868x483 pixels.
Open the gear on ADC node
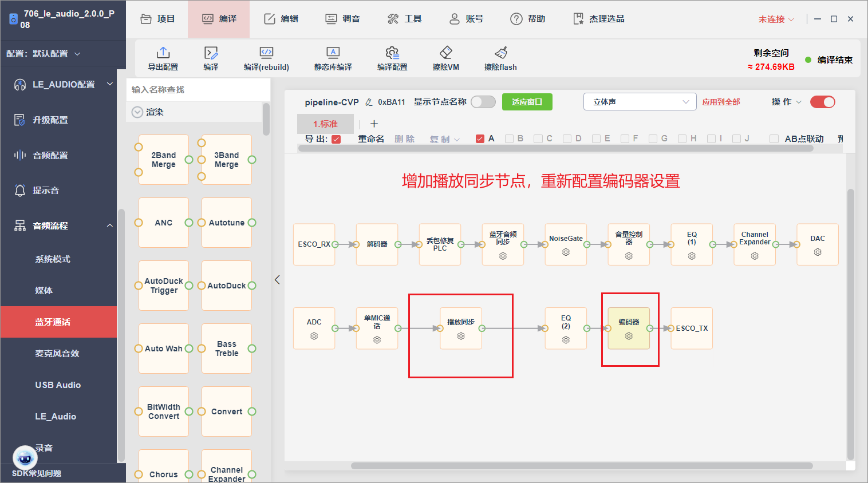tap(314, 336)
